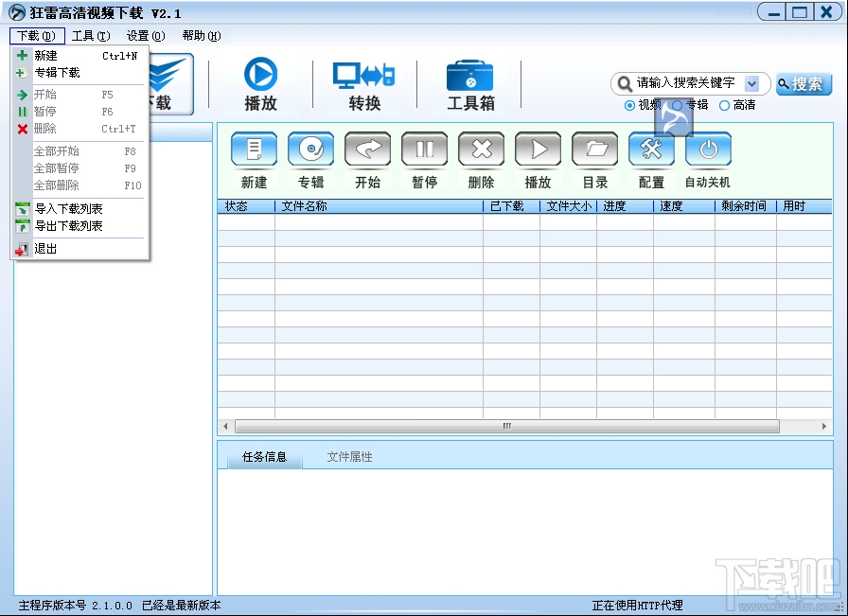848x616 pixels.
Task: Click the 文件名称 column header
Action: [379, 206]
